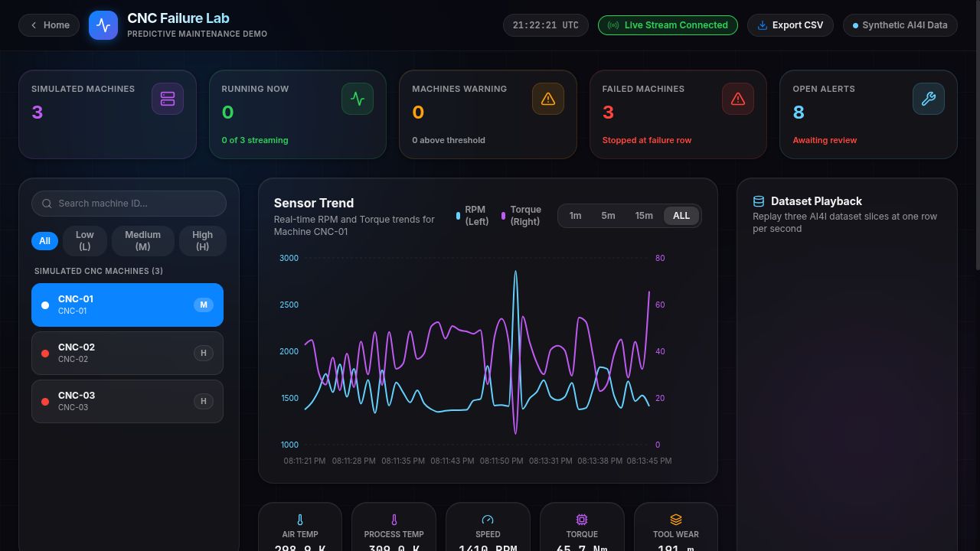
Task: Filter machines by High (H)
Action: click(x=203, y=241)
